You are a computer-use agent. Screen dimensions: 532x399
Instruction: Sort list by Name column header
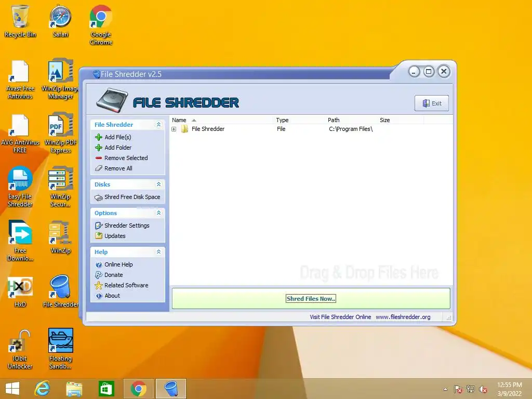coord(221,120)
